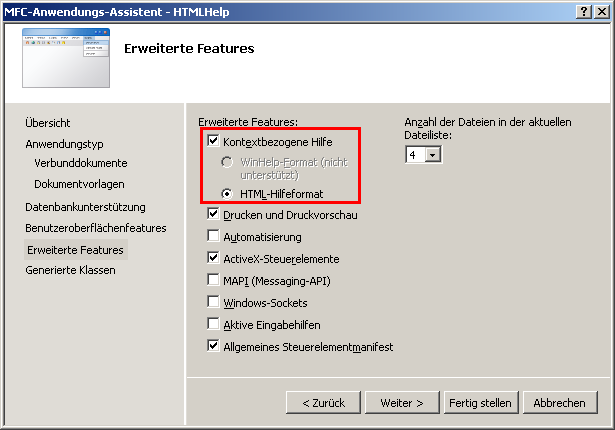
Task: Click the 'Erweiterte Features:' group label
Action: click(248, 122)
